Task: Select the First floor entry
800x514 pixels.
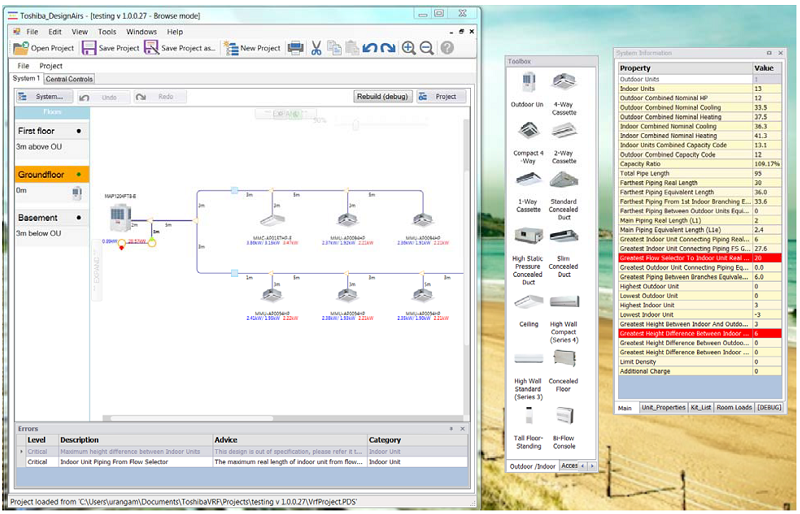Action: tap(52, 131)
